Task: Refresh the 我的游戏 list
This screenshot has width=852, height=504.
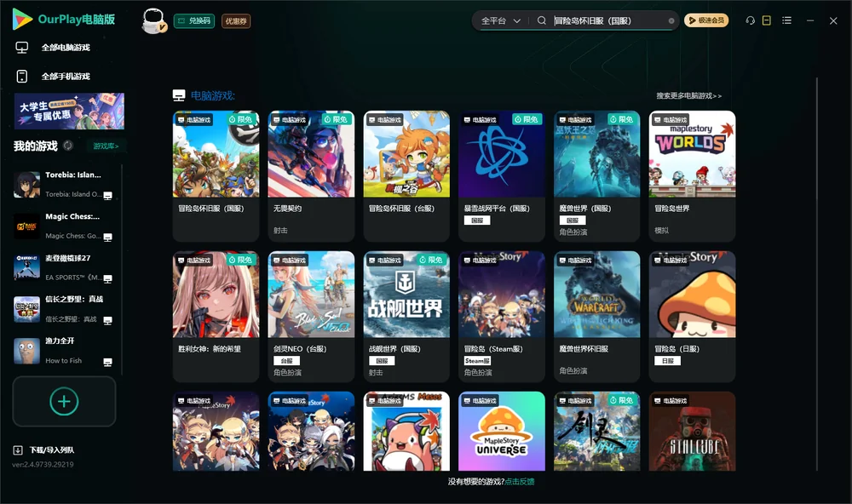Action: 68,146
